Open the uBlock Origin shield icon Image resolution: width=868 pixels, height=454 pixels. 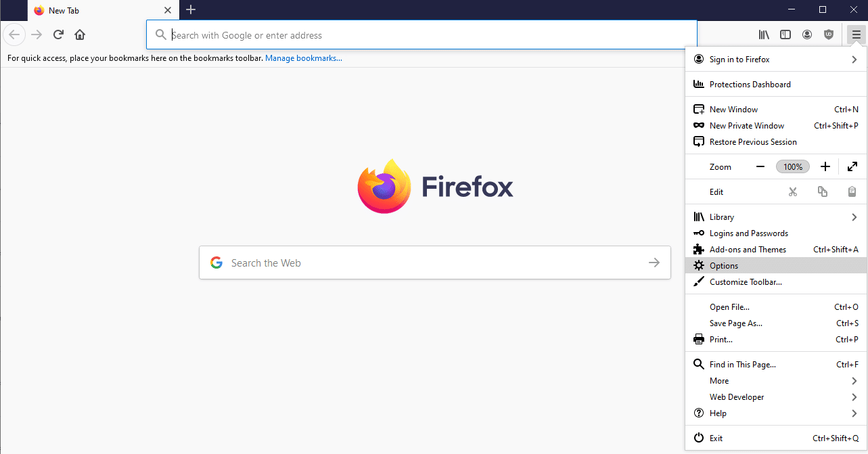tap(828, 34)
